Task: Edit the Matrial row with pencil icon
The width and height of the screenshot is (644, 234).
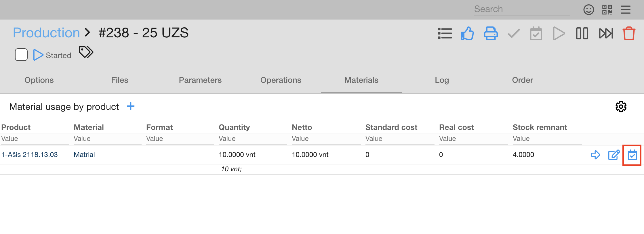Action: (614, 155)
